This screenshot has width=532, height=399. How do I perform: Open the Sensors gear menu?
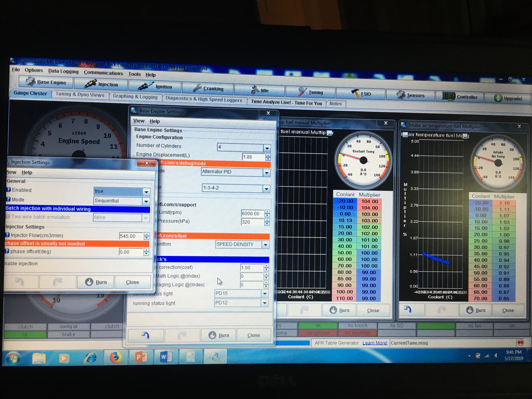click(410, 95)
